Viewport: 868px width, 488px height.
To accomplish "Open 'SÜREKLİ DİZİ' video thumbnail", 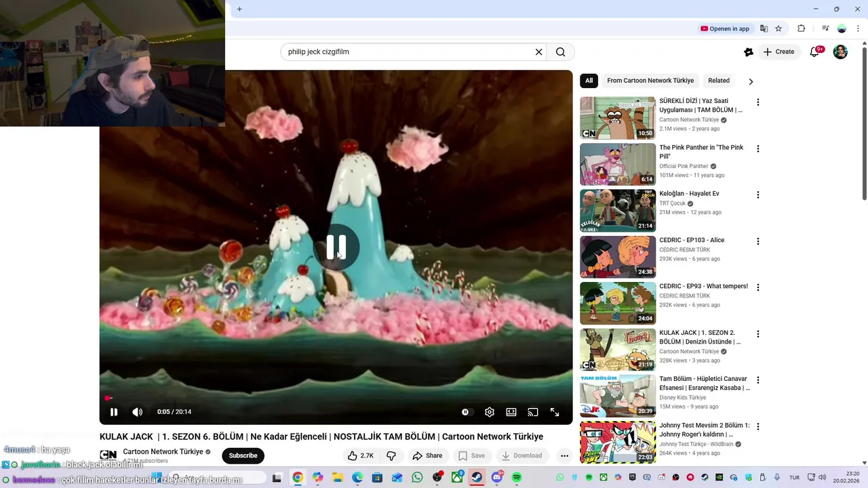I will (618, 118).
